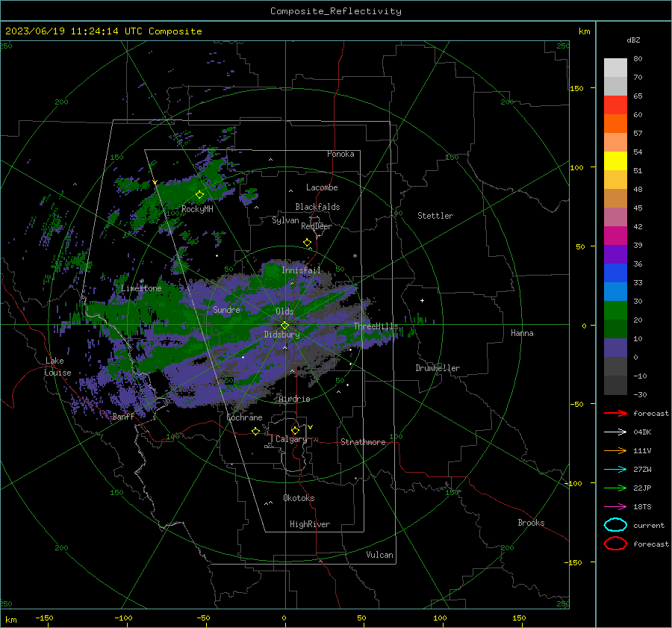This screenshot has height=628, width=672.
Task: Click the ThreeHills town label
Action: pyautogui.click(x=376, y=326)
